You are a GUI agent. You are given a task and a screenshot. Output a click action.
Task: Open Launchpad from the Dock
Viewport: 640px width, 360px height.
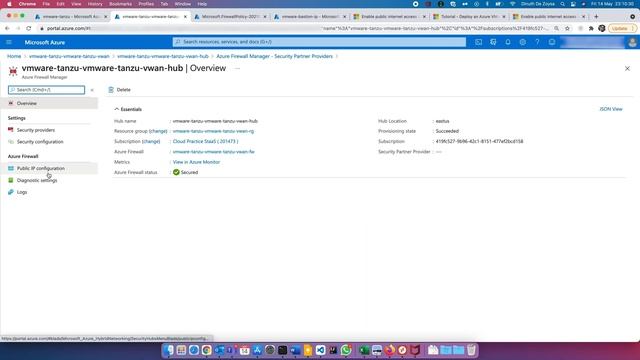(x=181, y=350)
